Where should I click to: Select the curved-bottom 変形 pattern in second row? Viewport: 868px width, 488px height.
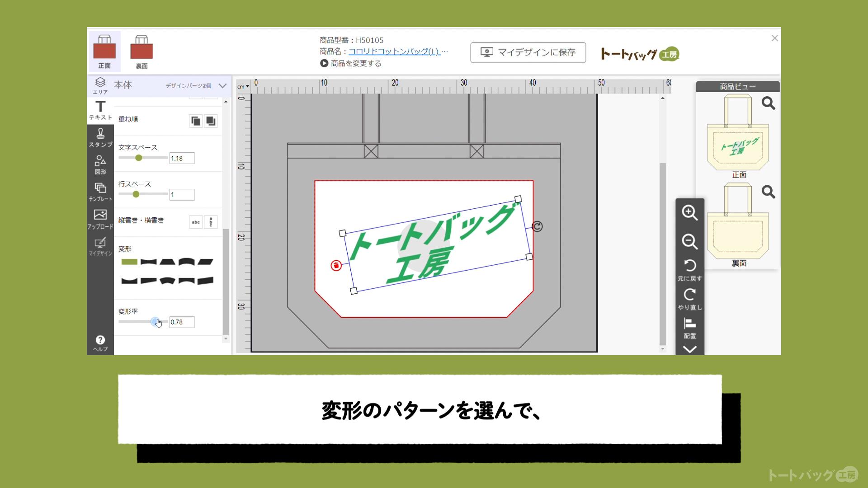pyautogui.click(x=129, y=281)
